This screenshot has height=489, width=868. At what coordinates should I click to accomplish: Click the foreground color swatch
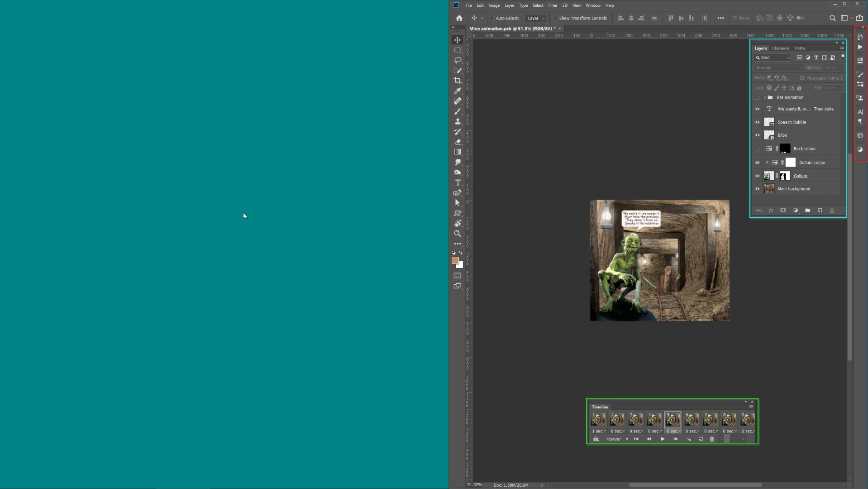(455, 260)
